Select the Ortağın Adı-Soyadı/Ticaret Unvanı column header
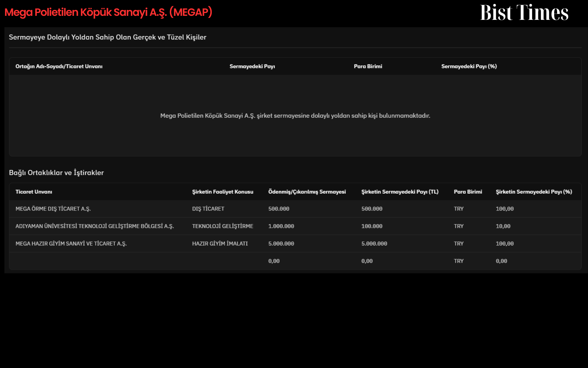The image size is (588, 368). click(x=59, y=66)
